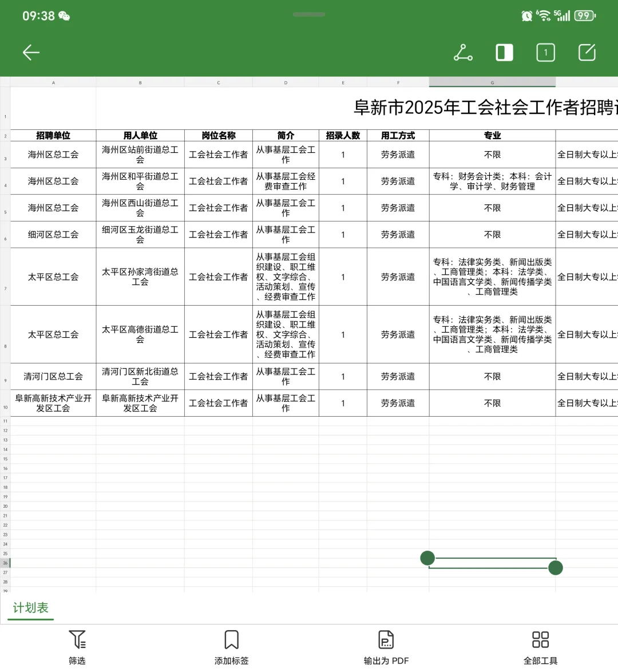Select cell 海州区西山街道总工会
The width and height of the screenshot is (618, 672).
coord(140,208)
